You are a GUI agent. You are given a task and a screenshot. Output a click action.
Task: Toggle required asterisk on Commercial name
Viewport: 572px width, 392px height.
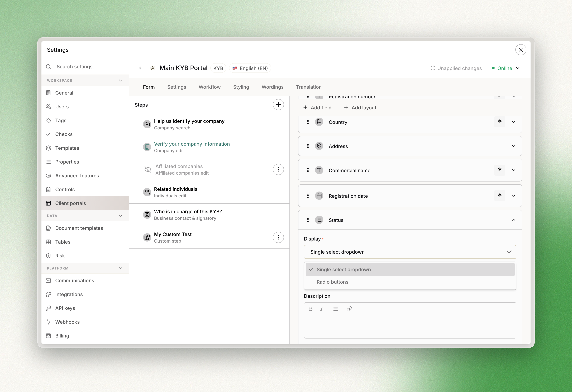[500, 170]
